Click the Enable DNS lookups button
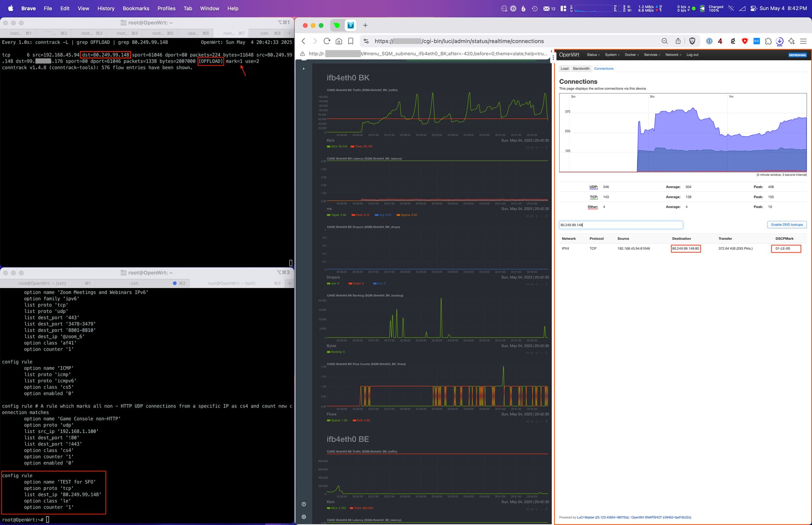This screenshot has height=525, width=812. pos(787,225)
